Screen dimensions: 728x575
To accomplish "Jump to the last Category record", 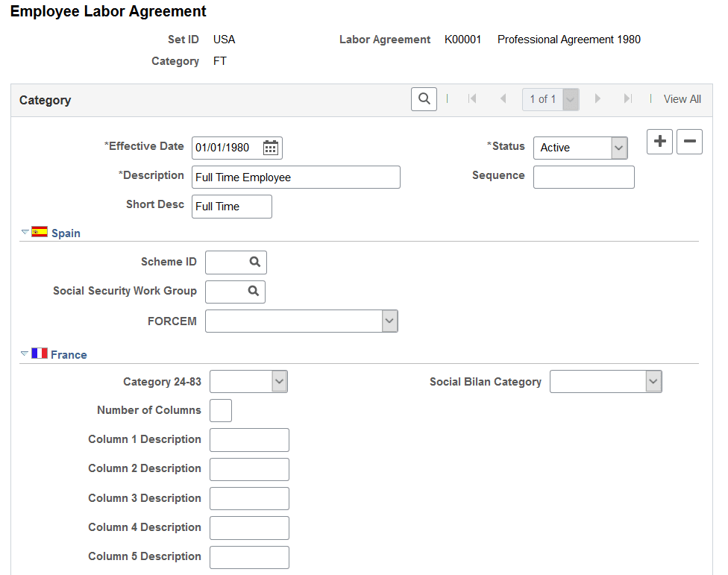I will pos(627,98).
